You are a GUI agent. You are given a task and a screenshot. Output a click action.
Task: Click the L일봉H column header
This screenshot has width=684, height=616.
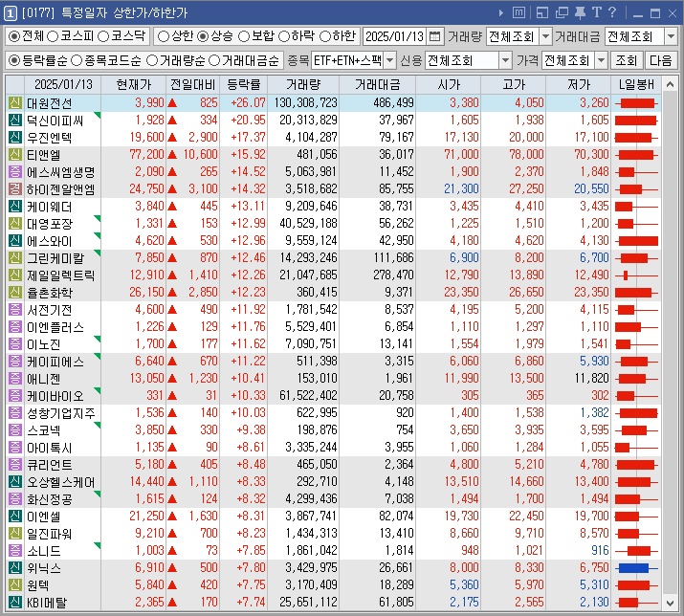[636, 84]
